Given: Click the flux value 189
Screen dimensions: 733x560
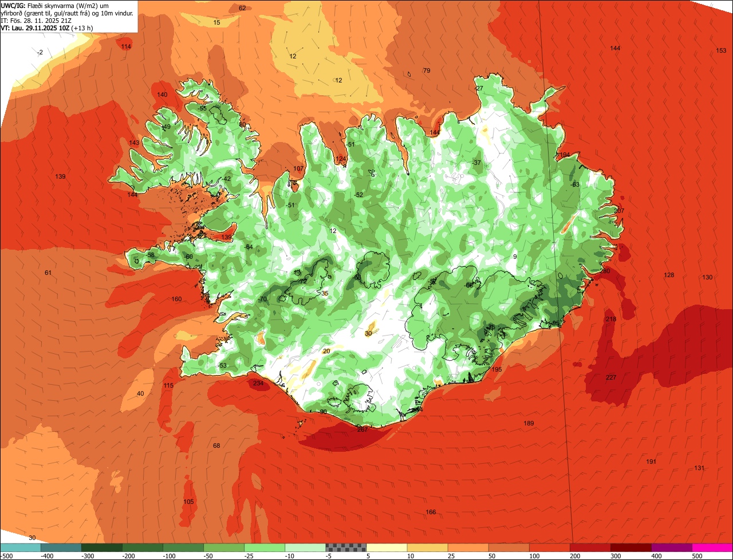Looking at the screenshot, I should tap(529, 423).
